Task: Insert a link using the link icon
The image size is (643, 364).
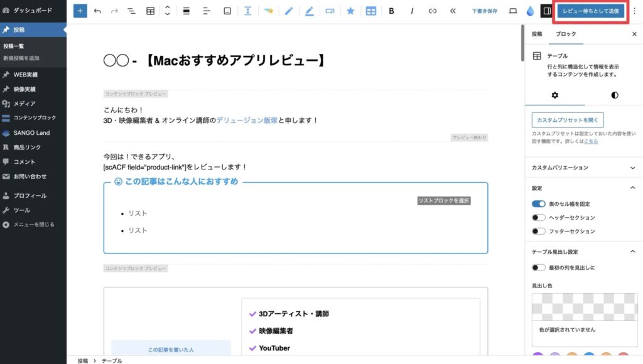Action: (432, 11)
